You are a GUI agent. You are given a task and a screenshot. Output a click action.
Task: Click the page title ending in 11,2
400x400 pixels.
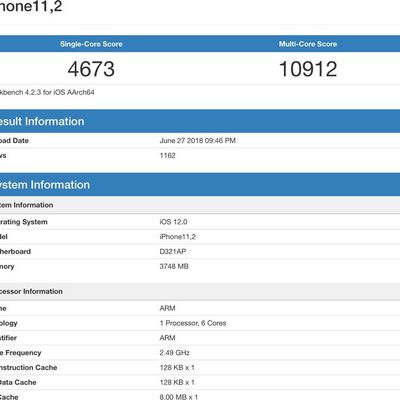[x=31, y=6]
